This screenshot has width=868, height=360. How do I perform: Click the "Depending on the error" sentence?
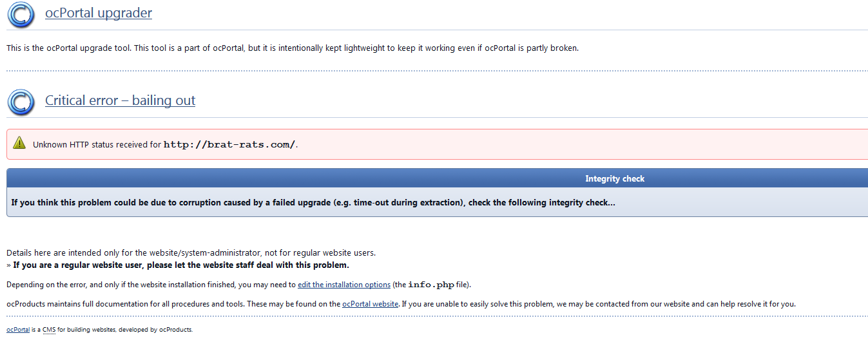(x=150, y=285)
